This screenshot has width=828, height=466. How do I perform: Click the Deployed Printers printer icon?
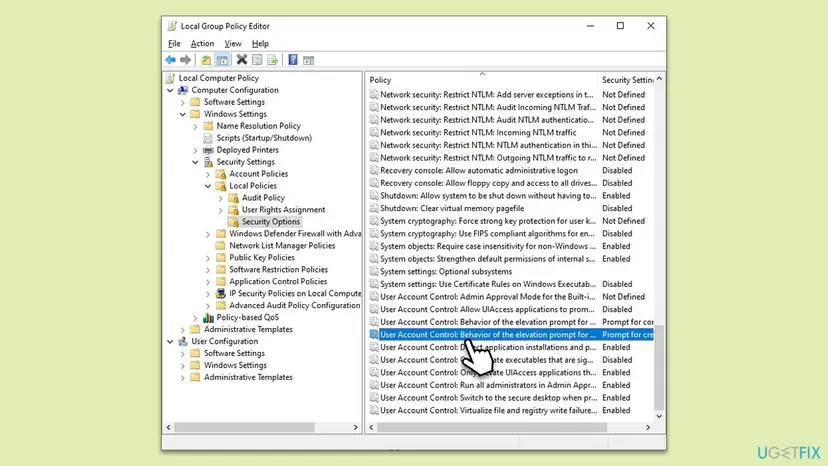tap(208, 150)
